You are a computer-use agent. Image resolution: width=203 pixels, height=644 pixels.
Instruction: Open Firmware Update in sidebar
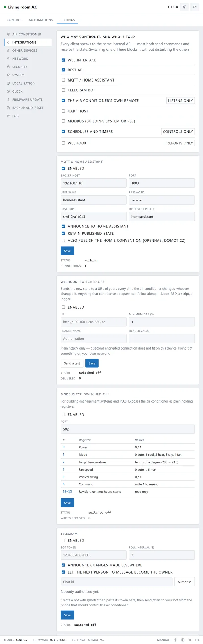coord(28,100)
